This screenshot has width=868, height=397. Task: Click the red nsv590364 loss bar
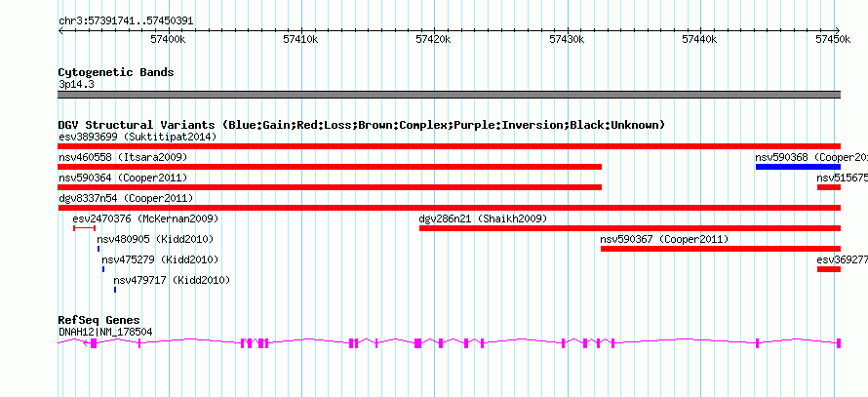330,187
